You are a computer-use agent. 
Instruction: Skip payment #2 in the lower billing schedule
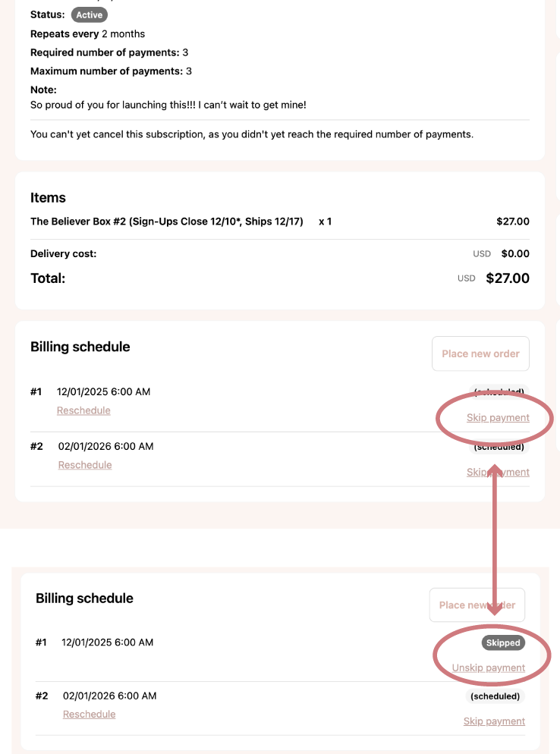coord(494,721)
